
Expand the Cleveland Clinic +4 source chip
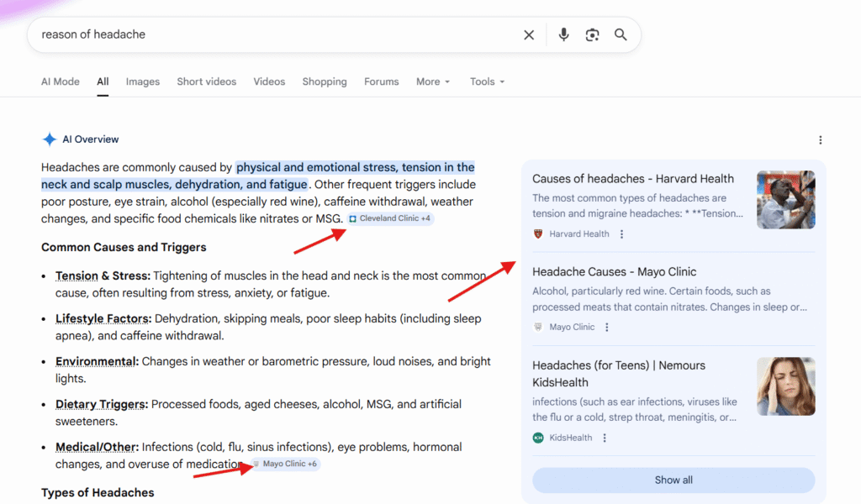pyautogui.click(x=389, y=218)
